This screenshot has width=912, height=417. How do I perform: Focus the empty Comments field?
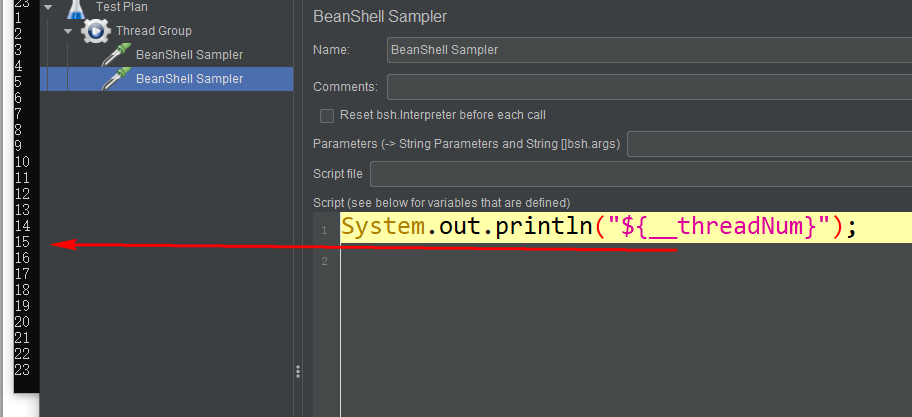tap(649, 87)
